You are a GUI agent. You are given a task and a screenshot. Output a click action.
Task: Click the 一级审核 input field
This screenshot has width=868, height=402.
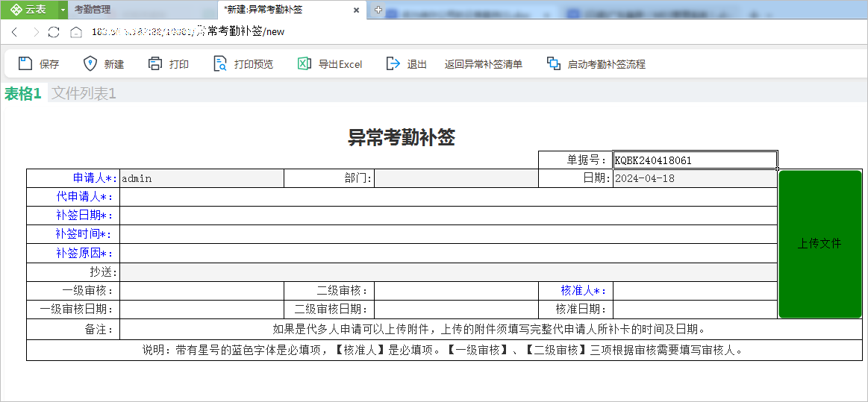pyautogui.click(x=202, y=291)
